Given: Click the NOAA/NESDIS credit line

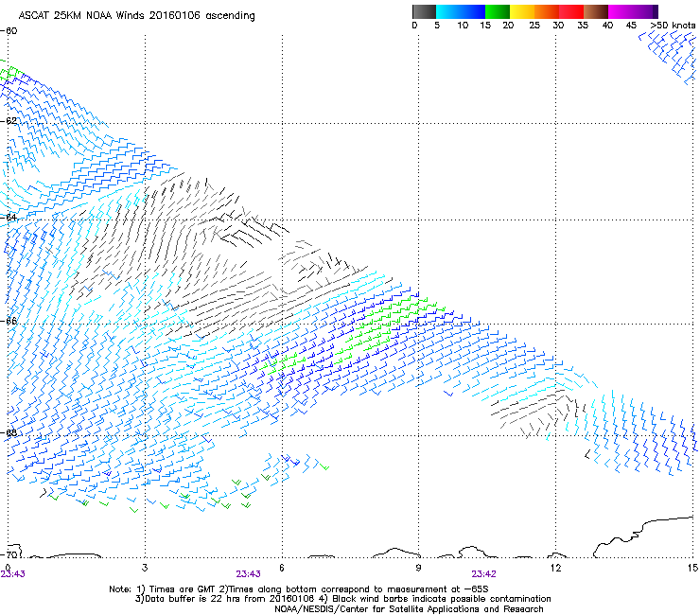Looking at the screenshot, I should [x=409, y=609].
